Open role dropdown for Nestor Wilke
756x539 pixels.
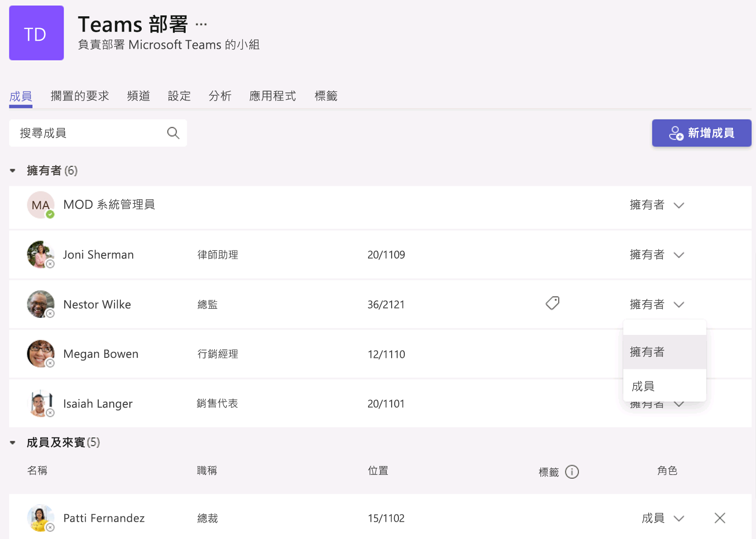click(x=657, y=304)
